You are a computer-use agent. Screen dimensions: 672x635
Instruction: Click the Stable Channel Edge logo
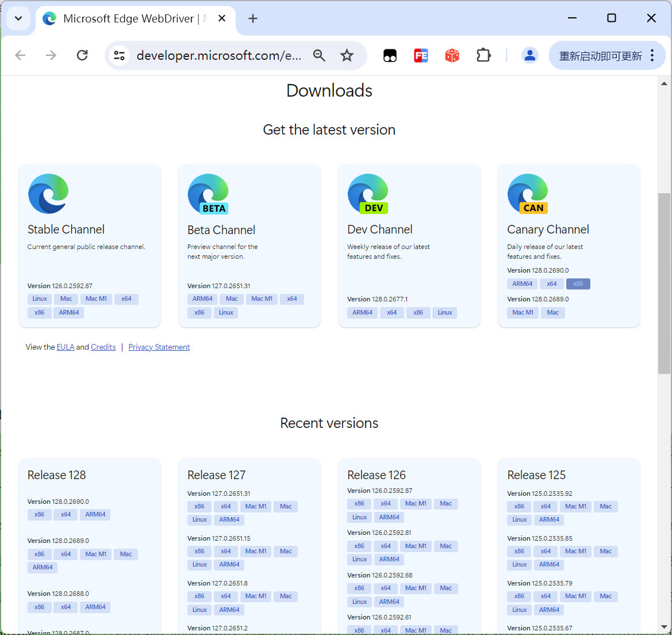48,194
